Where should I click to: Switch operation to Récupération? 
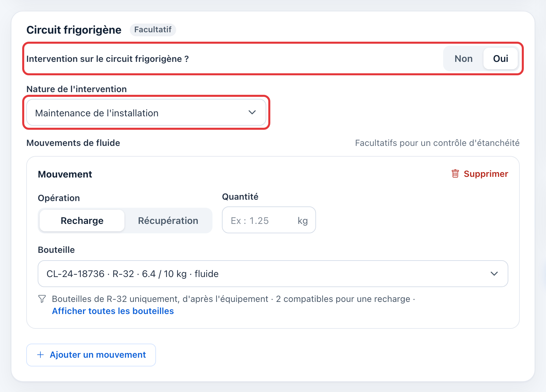tap(168, 221)
